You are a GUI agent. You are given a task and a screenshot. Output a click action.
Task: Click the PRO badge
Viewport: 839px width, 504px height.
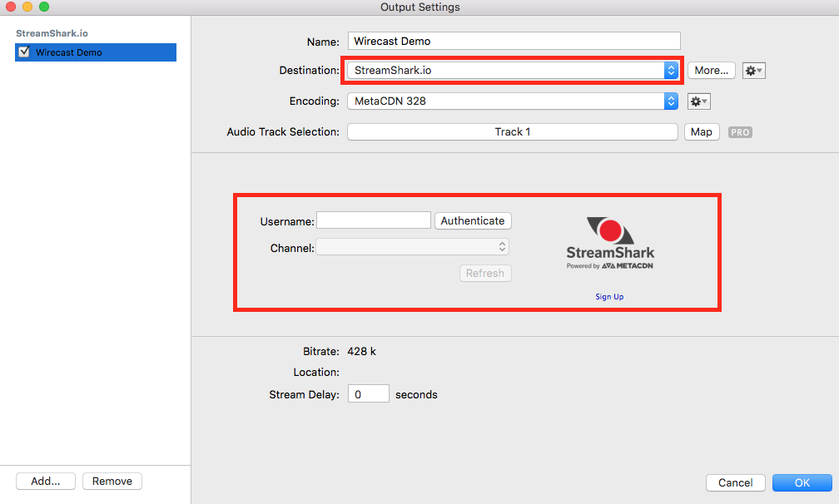[x=740, y=132]
